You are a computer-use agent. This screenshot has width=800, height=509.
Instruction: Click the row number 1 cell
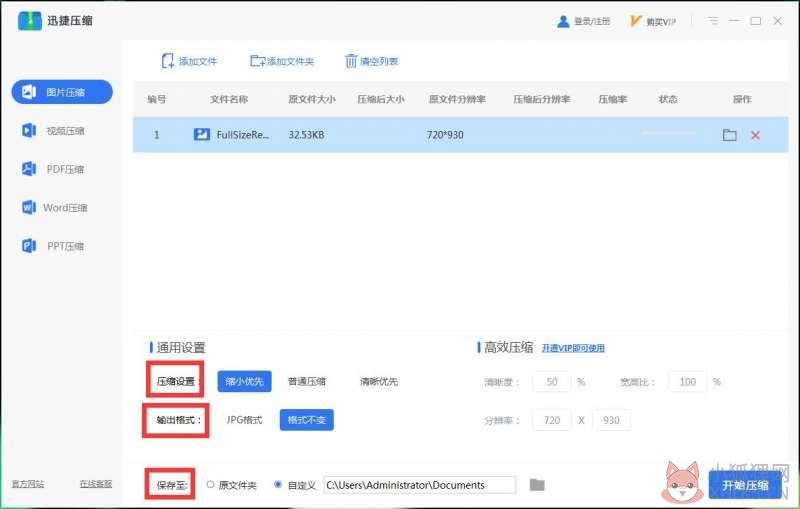click(157, 135)
